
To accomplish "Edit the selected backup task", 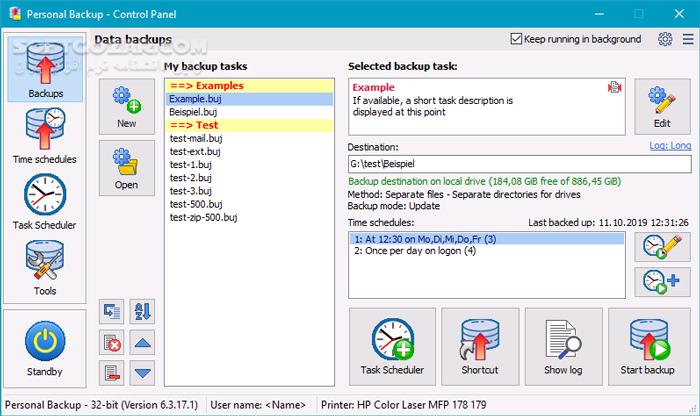I will [662, 107].
